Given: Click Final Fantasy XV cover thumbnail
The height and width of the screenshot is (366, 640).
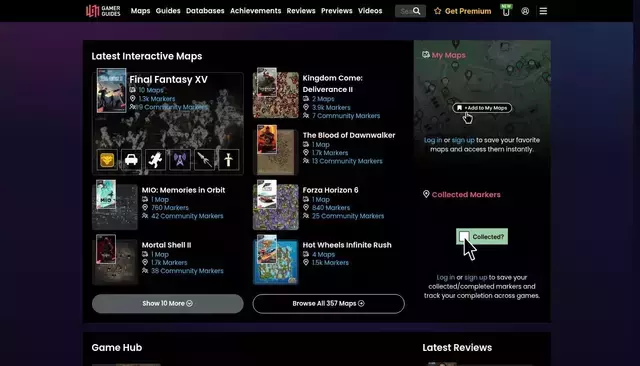Looking at the screenshot, I should coord(111,91).
